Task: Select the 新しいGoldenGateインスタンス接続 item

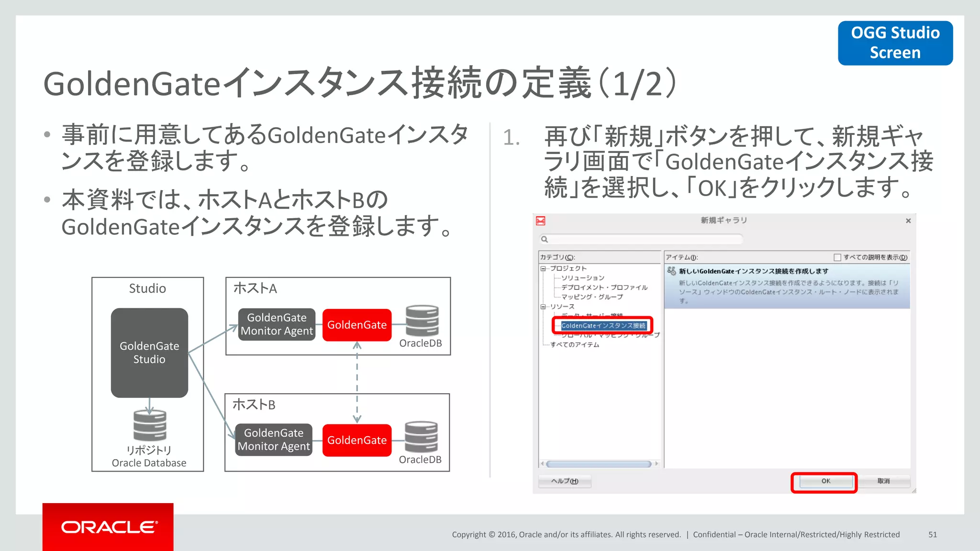Action: [x=787, y=286]
